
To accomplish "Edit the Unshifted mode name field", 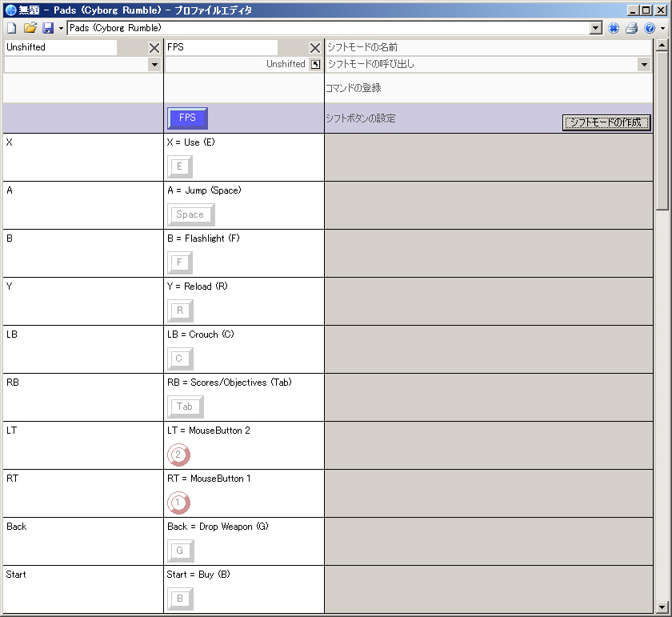I will coord(61,47).
